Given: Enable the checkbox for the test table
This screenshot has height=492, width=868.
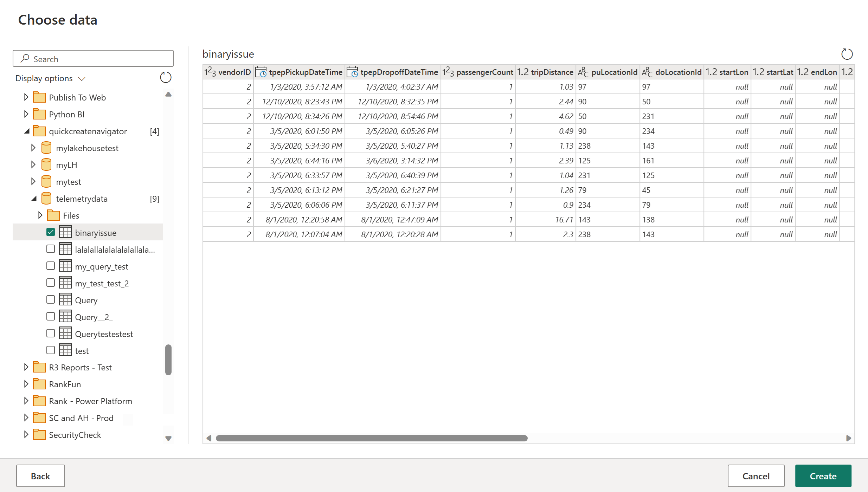Looking at the screenshot, I should [x=50, y=350].
